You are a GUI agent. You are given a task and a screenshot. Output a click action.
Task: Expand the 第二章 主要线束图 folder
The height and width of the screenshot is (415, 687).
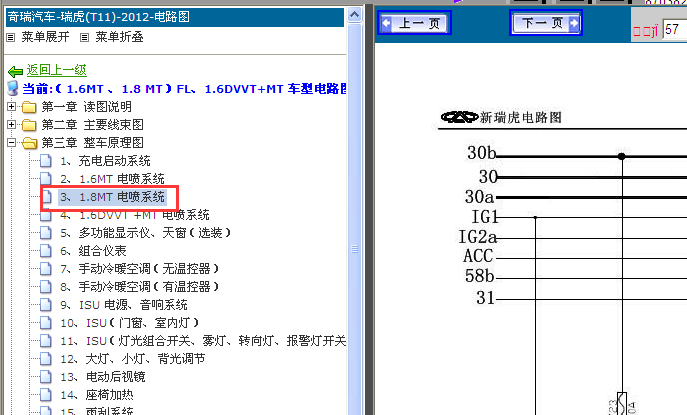[11, 124]
